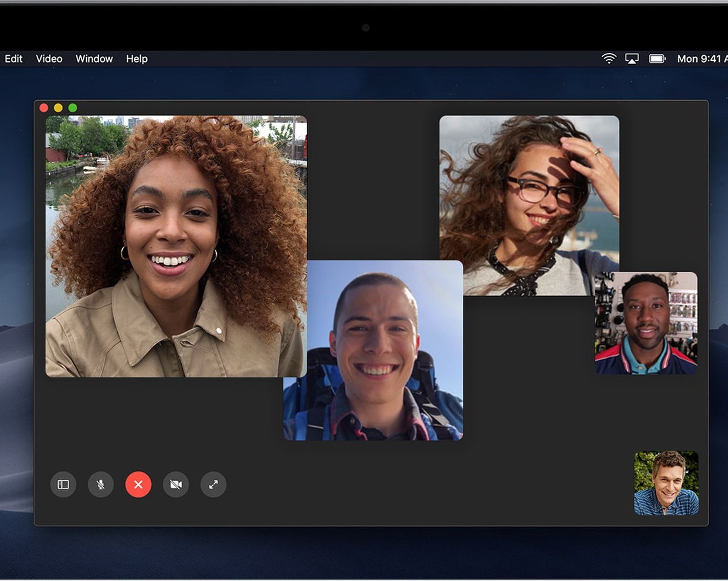Click the Mon 9:41 clock
This screenshot has width=728, height=581.
702,59
